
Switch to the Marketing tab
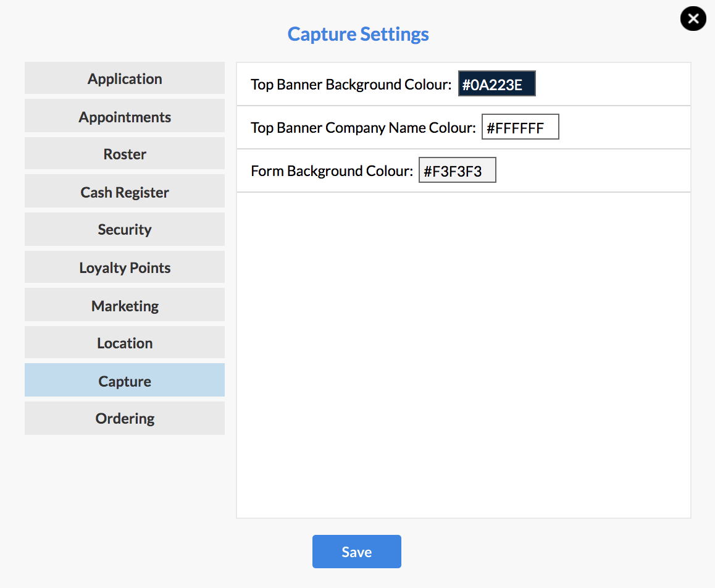click(125, 304)
